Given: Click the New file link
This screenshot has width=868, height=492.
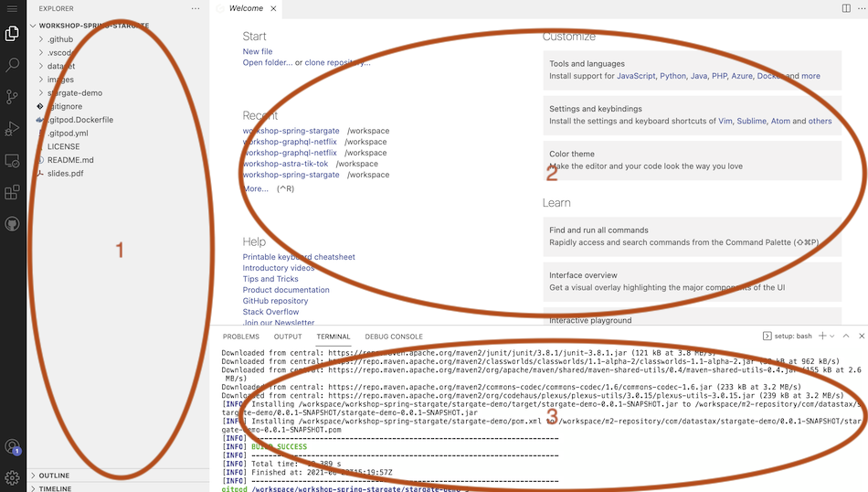Looking at the screenshot, I should tap(258, 51).
